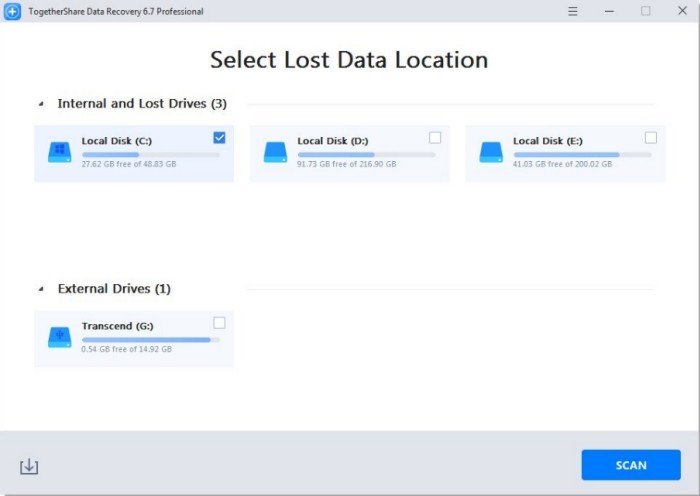Start scanning with the SCAN button
700x496 pixels.
pyautogui.click(x=631, y=465)
